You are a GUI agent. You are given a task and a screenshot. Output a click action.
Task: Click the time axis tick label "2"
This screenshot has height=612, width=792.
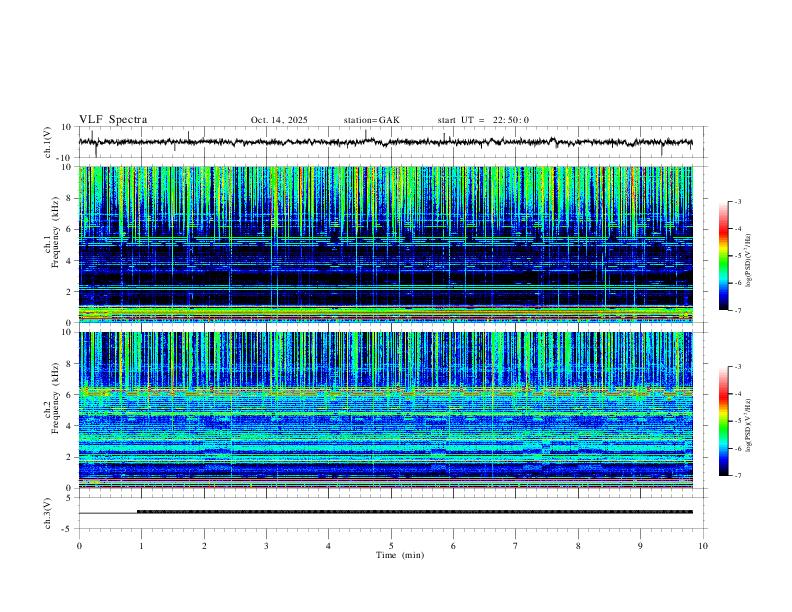point(204,546)
